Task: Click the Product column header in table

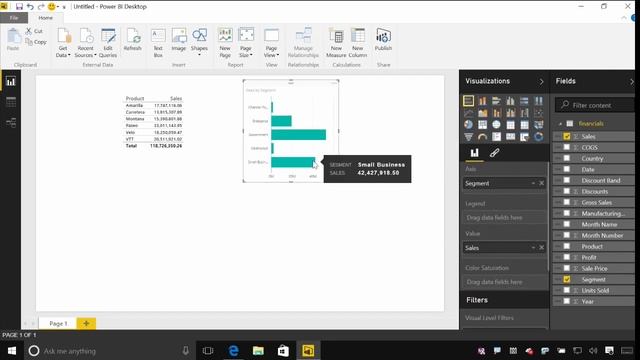Action: pos(135,98)
